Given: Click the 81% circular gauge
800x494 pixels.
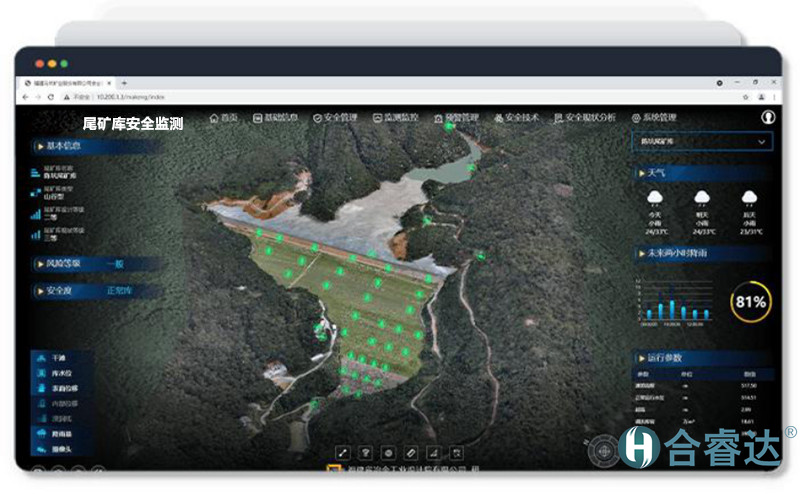Looking at the screenshot, I should 750,301.
